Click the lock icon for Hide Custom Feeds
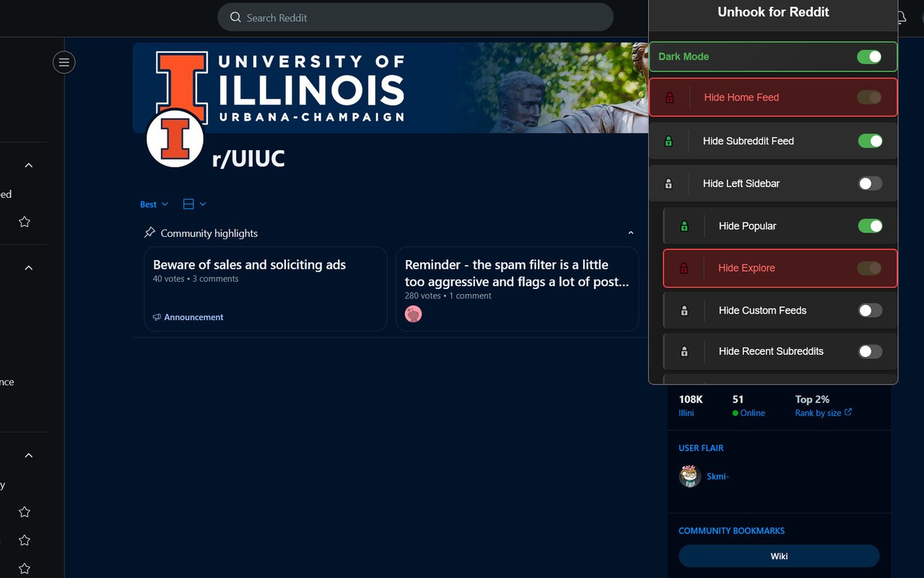Screen dimensions: 924x578 coord(684,311)
